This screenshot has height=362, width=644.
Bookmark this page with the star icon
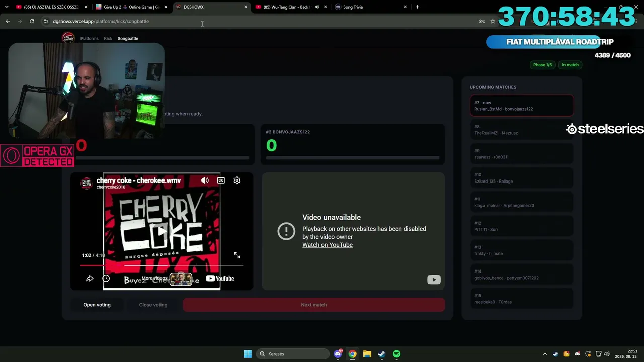(x=493, y=21)
